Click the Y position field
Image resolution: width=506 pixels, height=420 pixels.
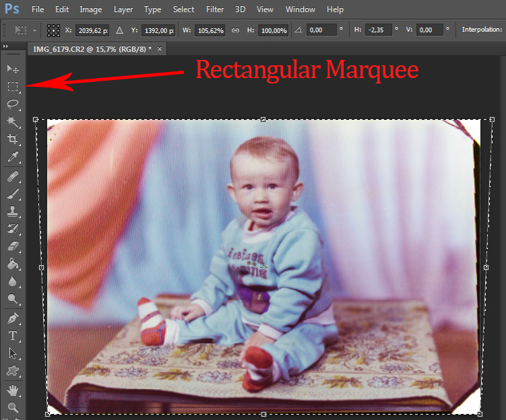[x=158, y=30]
